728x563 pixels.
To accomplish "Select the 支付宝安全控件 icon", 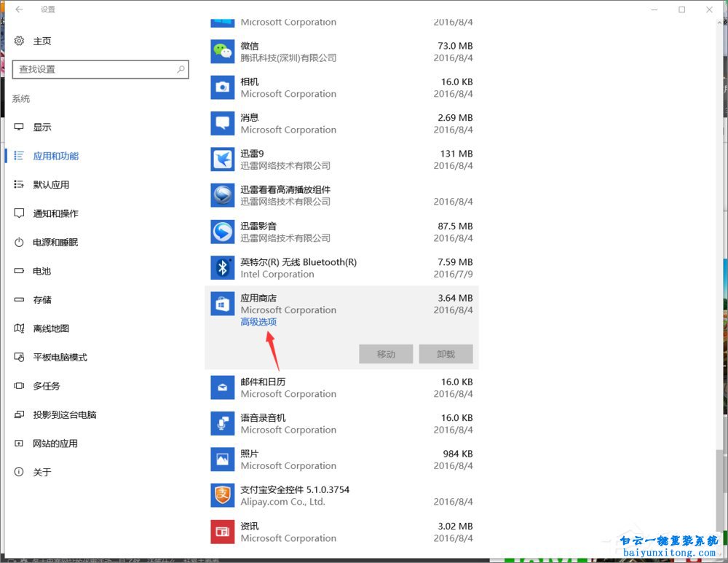I will (x=222, y=495).
